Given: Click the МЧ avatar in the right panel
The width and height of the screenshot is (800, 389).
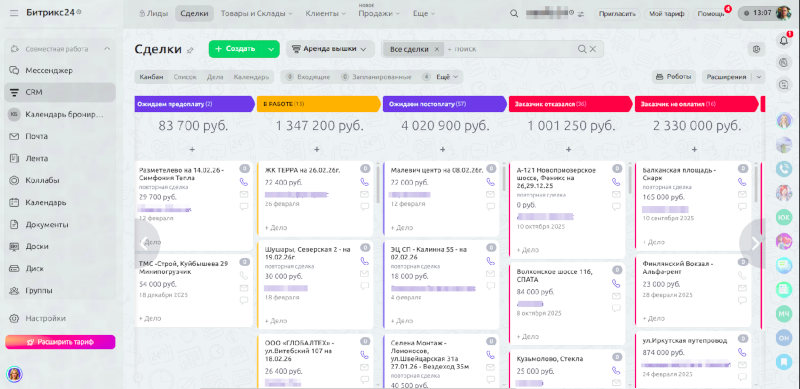Looking at the screenshot, I should click(x=784, y=313).
